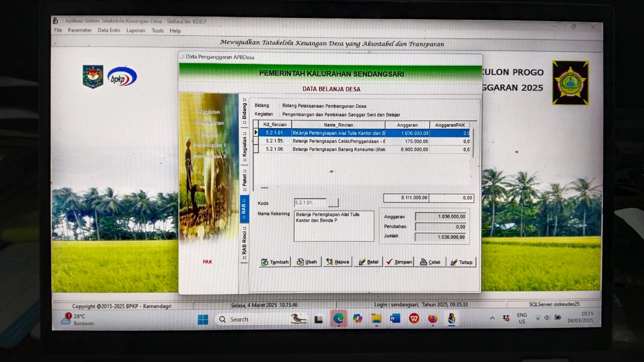
Task: Click the volume icon in system tray
Action: click(547, 318)
